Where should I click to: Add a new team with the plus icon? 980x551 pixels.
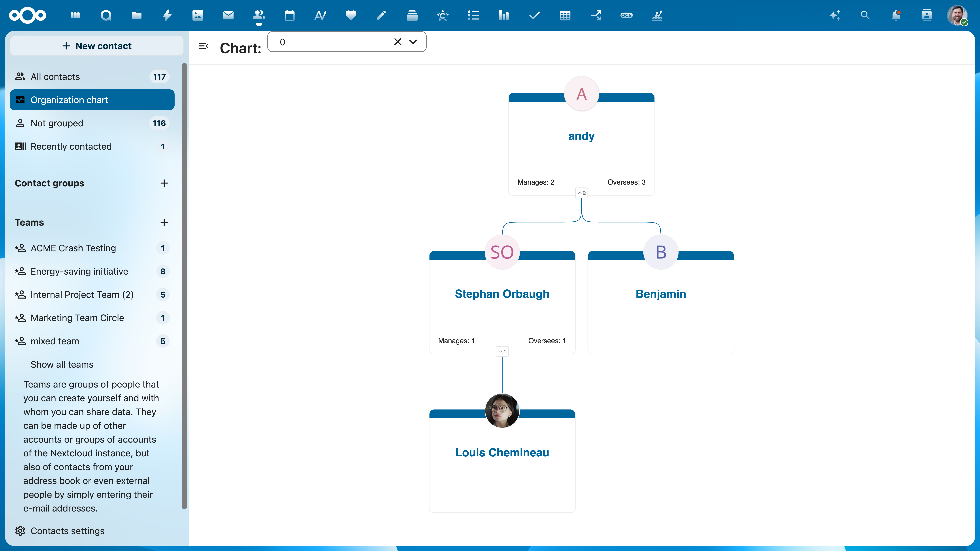tap(164, 222)
